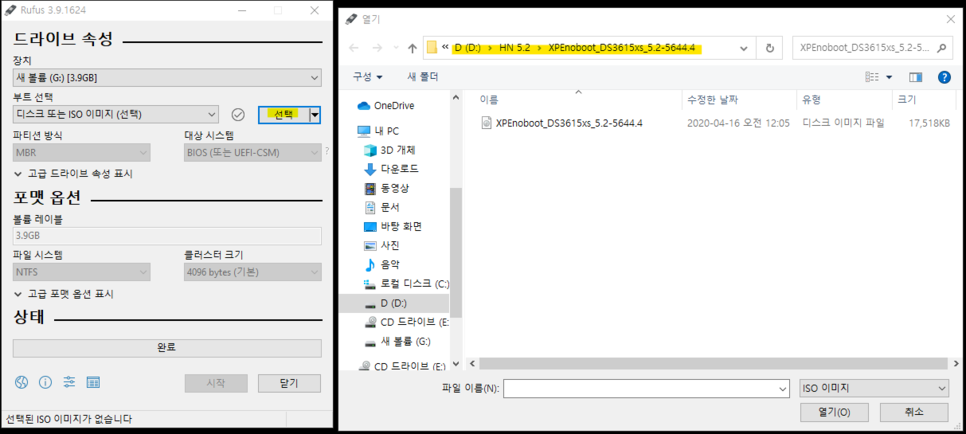The image size is (966, 434).
Task: Click the search box in the Open dialog
Action: tap(871, 48)
